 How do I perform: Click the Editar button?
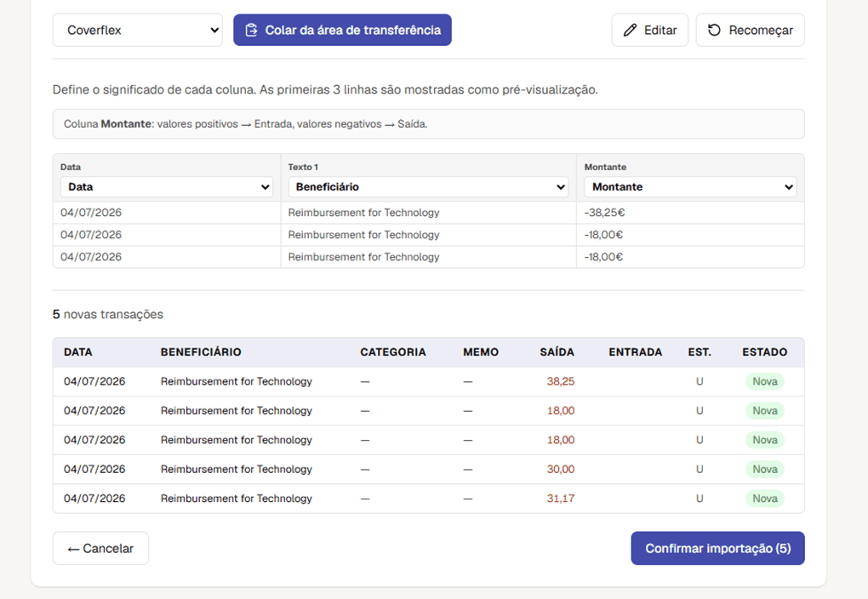tap(650, 30)
